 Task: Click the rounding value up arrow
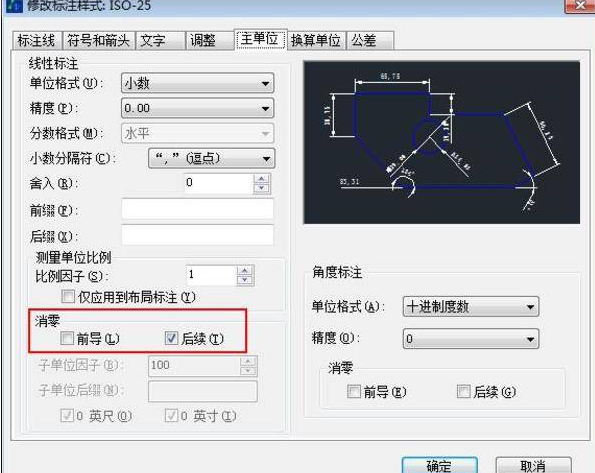point(261,178)
